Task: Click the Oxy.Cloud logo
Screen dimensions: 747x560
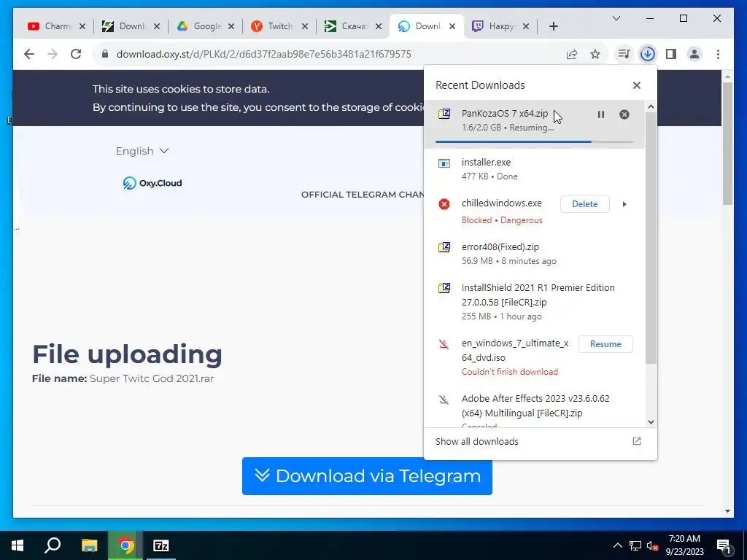Action: (152, 183)
